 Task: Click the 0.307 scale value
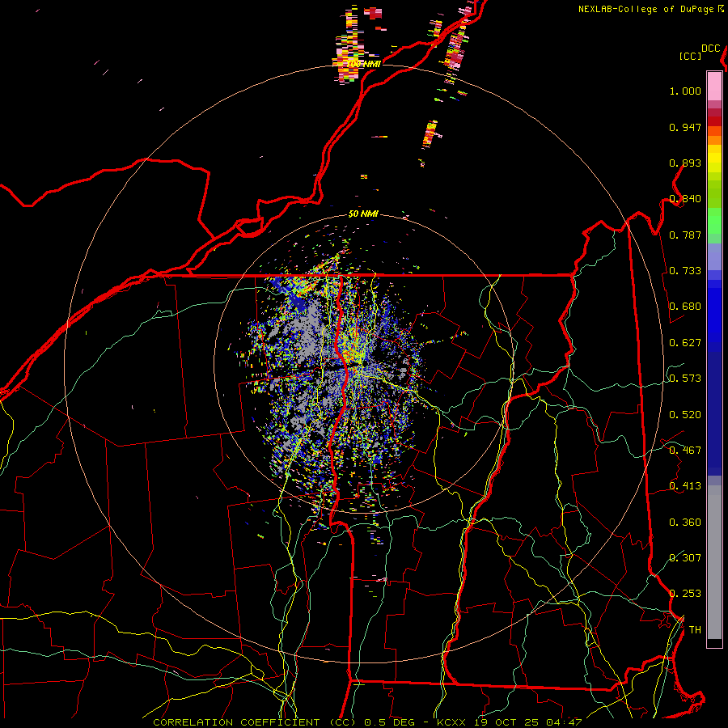pos(685,558)
